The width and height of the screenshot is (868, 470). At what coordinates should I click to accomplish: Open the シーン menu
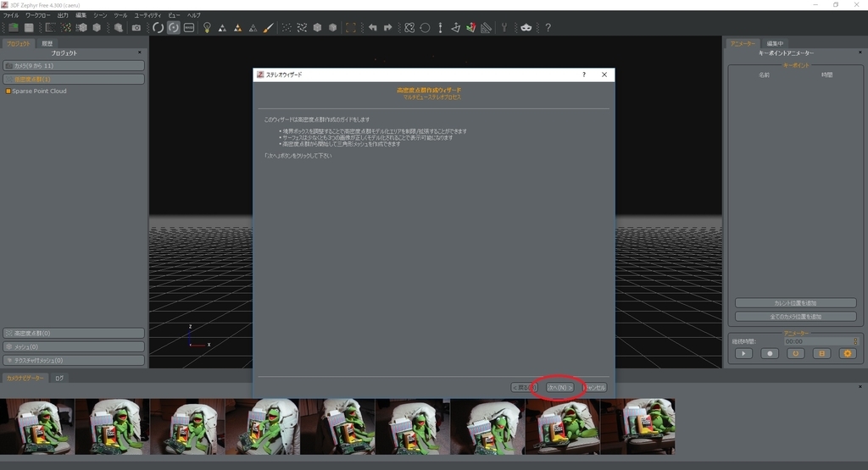tap(100, 15)
